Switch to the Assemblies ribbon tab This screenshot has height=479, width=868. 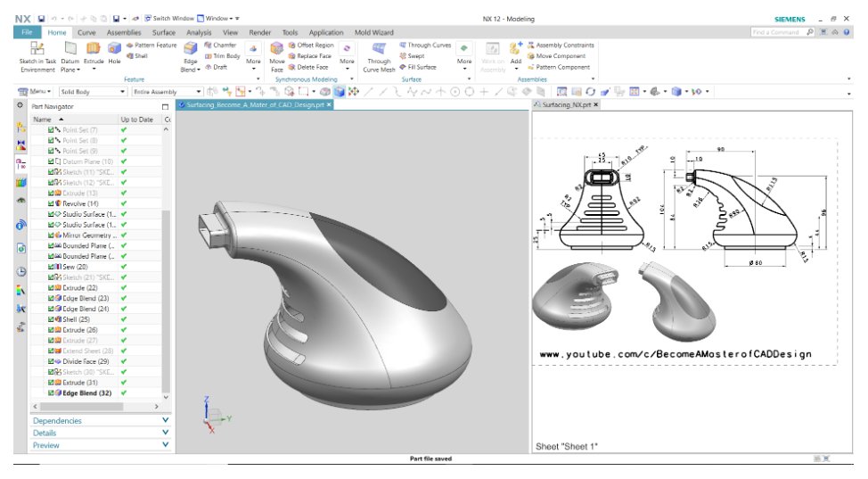[124, 32]
